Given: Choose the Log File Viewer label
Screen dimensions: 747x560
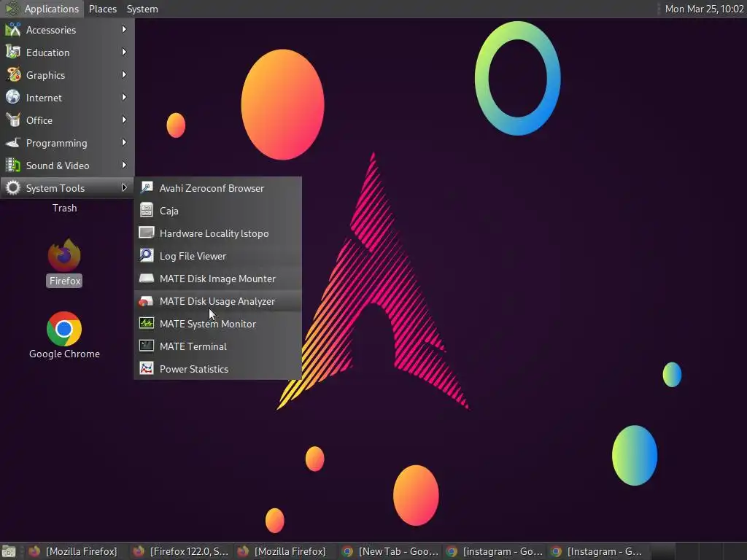Looking at the screenshot, I should [x=193, y=256].
